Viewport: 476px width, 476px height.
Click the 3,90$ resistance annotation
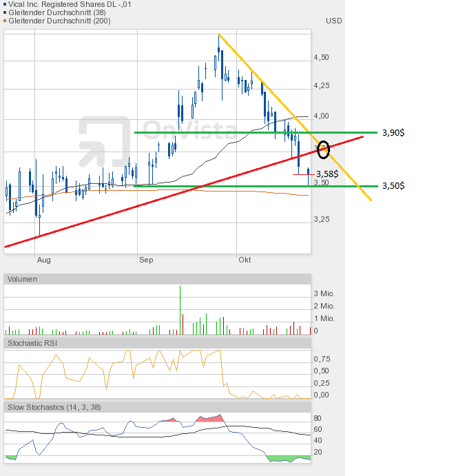[393, 133]
